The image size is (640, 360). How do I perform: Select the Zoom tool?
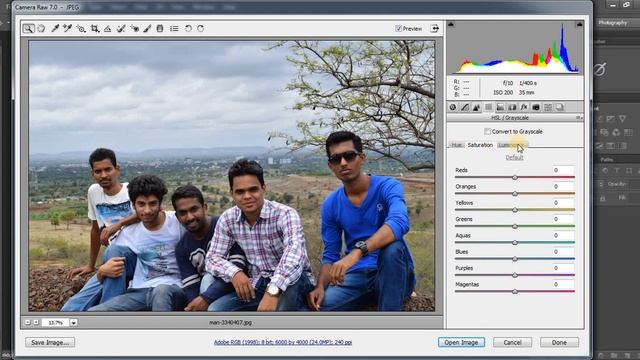click(28, 29)
